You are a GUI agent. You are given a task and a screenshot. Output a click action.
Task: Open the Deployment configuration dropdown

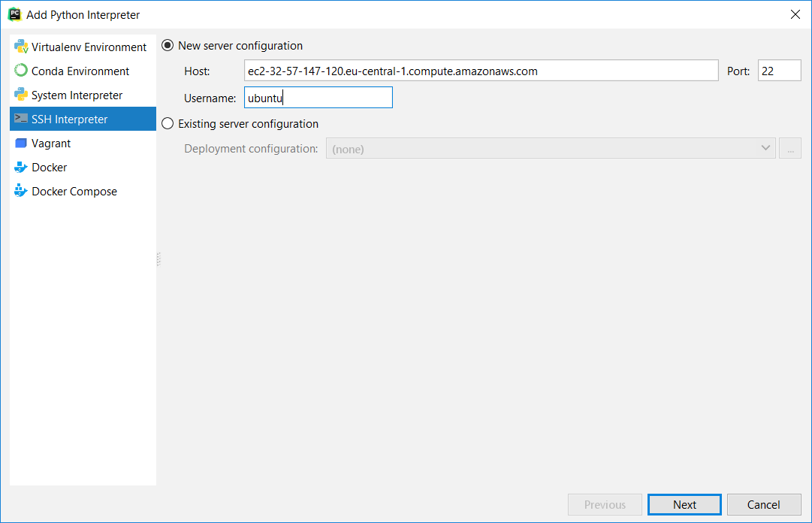click(x=551, y=149)
